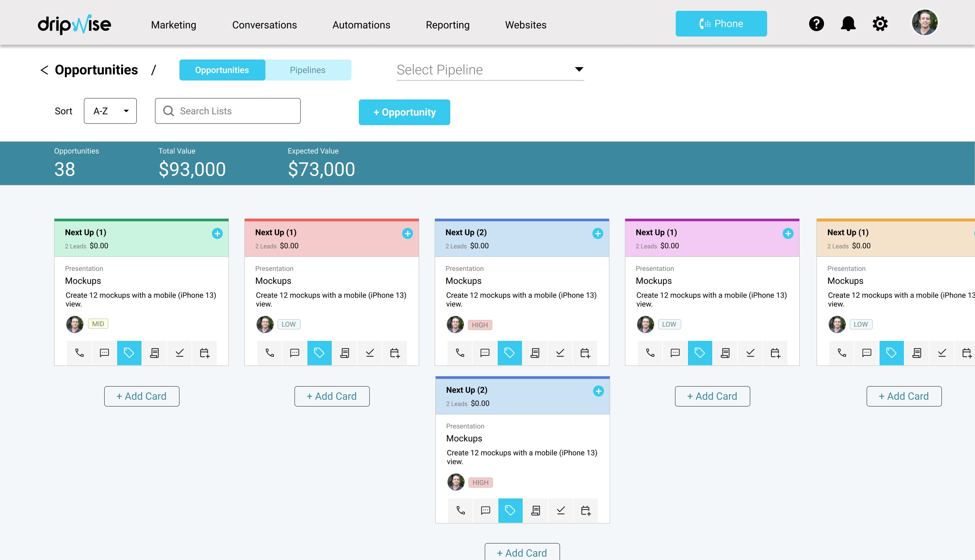975x560 pixels.
Task: Open the Reporting menu
Action: 447,25
